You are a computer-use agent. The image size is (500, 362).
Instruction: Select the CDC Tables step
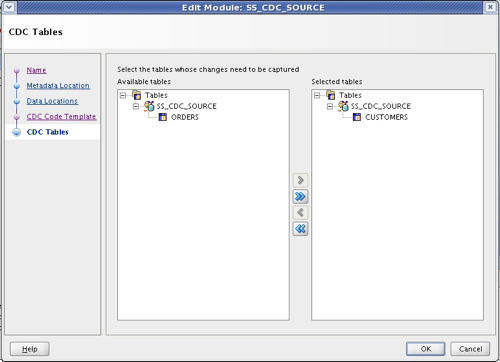point(47,132)
